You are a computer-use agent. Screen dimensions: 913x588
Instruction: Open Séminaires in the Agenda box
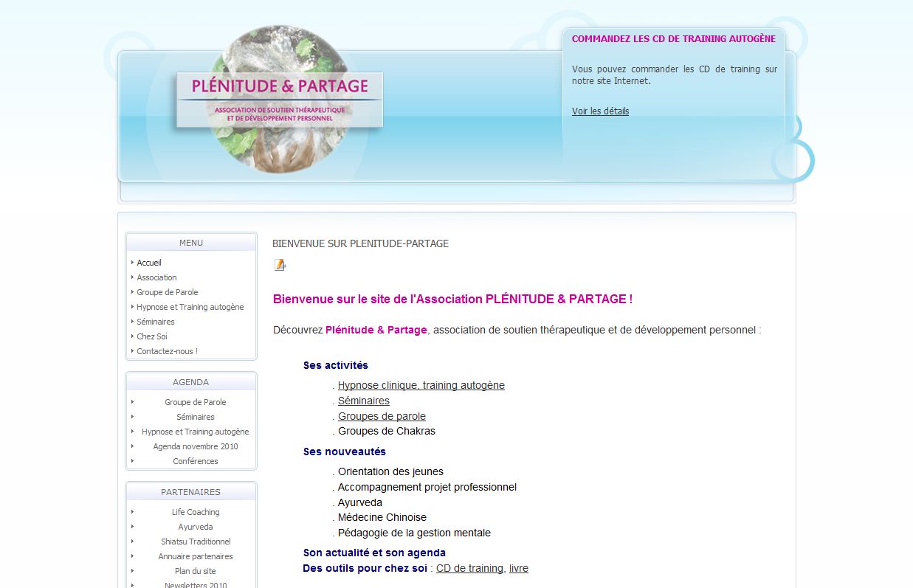point(196,417)
